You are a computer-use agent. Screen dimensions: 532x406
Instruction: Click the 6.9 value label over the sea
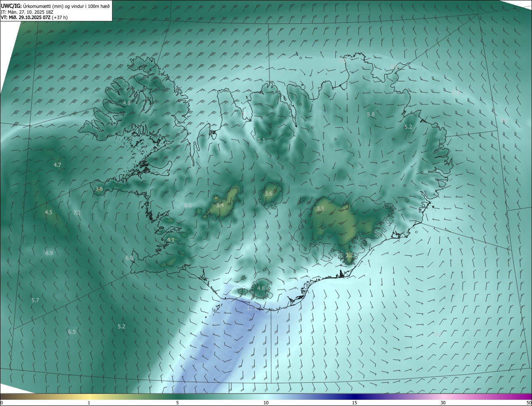point(49,253)
